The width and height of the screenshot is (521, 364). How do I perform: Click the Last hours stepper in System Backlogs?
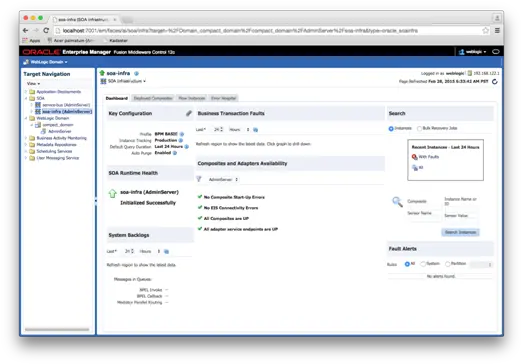(132, 251)
